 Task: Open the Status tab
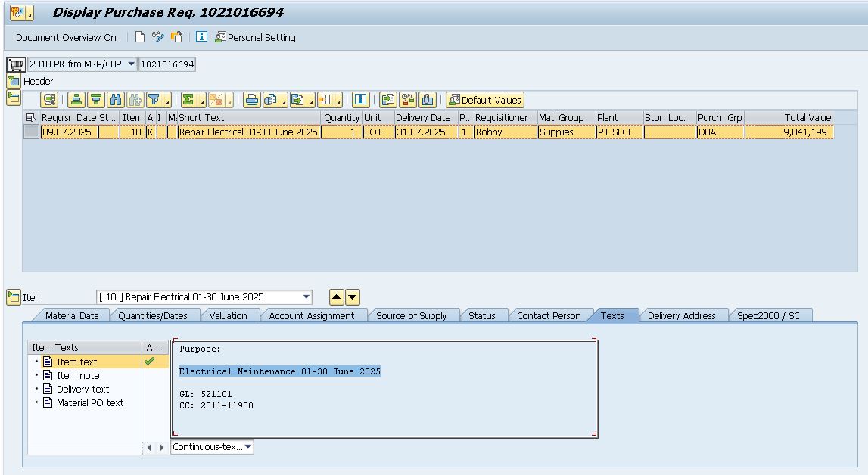pos(481,315)
